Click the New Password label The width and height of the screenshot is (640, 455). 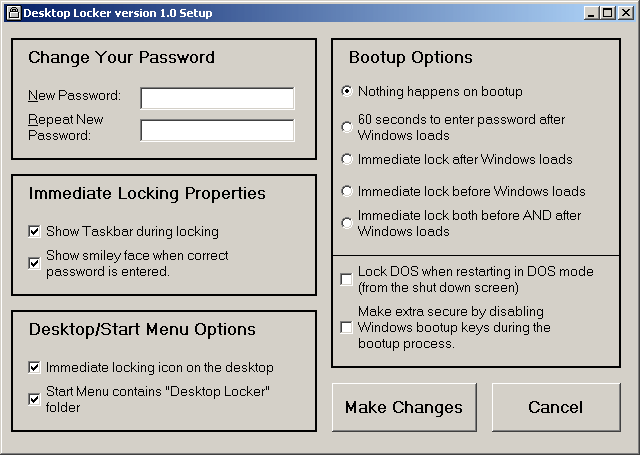[74, 95]
